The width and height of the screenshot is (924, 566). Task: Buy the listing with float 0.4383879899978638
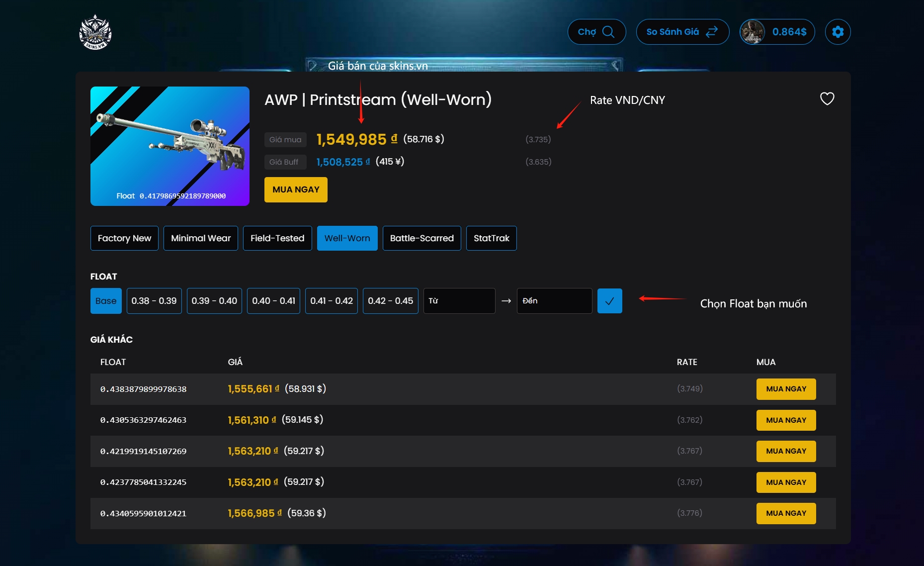click(785, 389)
